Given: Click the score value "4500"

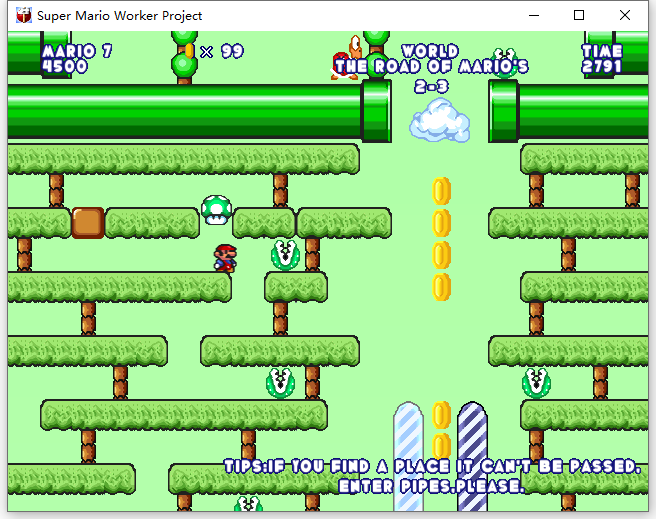Looking at the screenshot, I should pyautogui.click(x=65, y=66).
